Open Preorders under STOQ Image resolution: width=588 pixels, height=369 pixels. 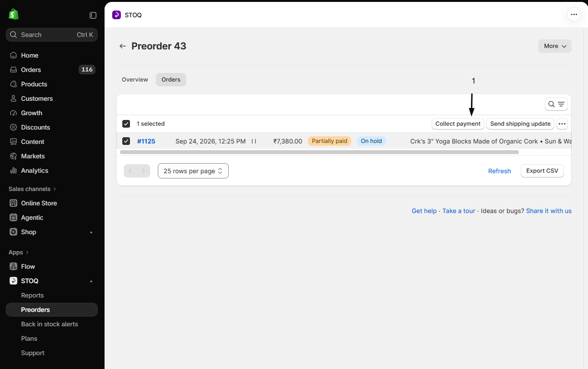52,309
